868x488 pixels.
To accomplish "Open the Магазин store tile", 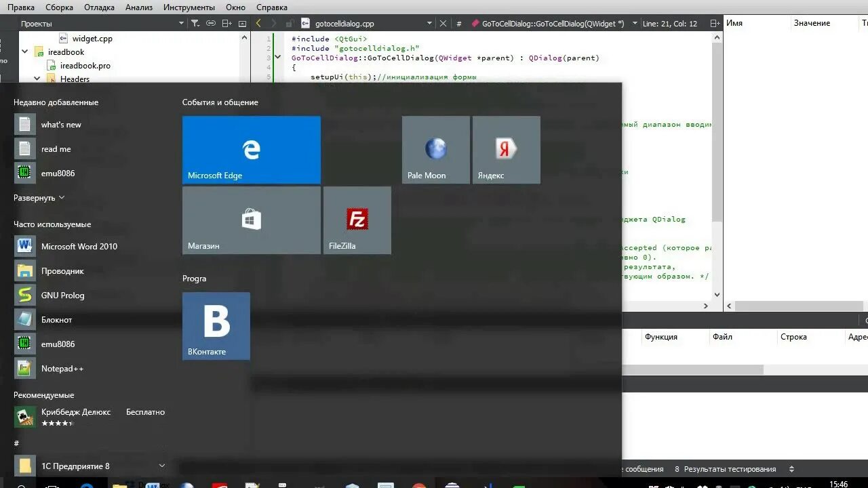I will (x=251, y=220).
